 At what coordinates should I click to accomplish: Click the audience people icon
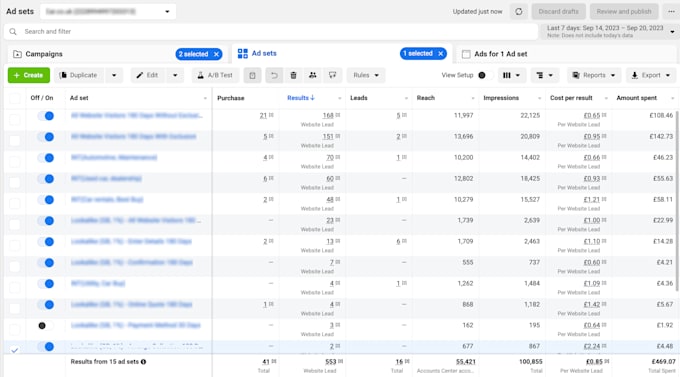(313, 75)
